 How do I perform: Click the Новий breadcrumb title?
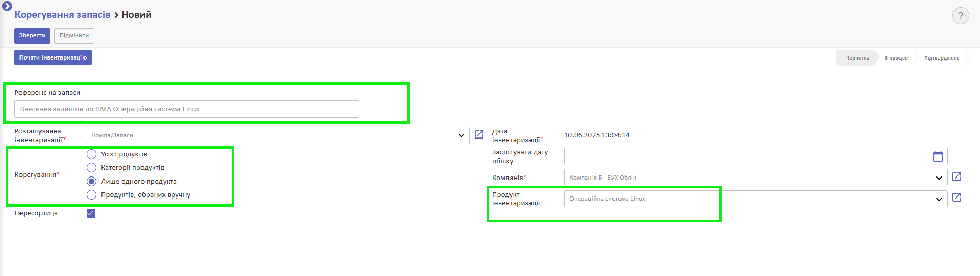[x=136, y=15]
